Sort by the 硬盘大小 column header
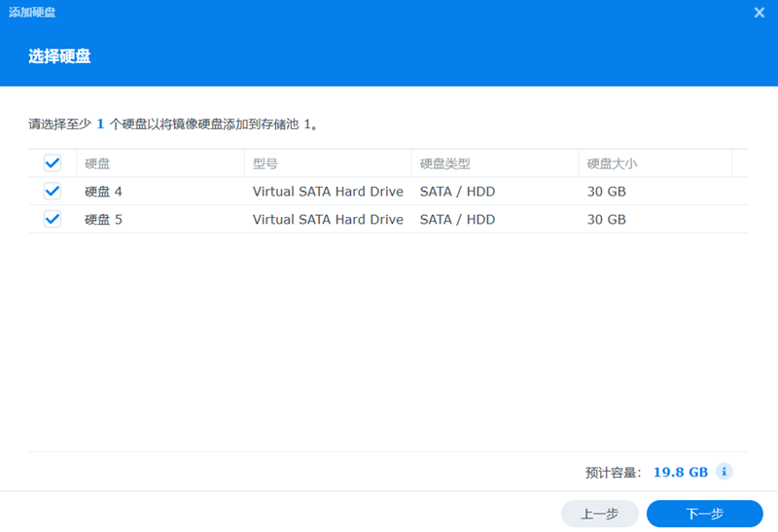The height and width of the screenshot is (532, 778). pos(655,163)
